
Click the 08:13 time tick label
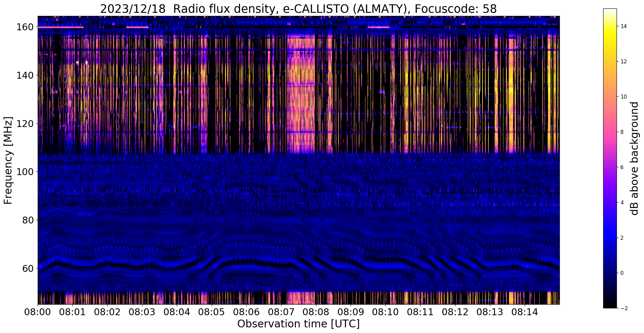[x=490, y=312]
